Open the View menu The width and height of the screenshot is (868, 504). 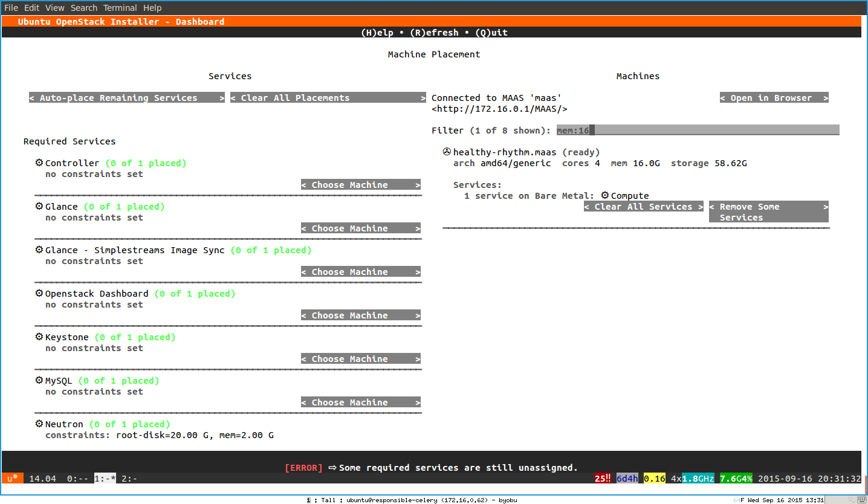(55, 8)
